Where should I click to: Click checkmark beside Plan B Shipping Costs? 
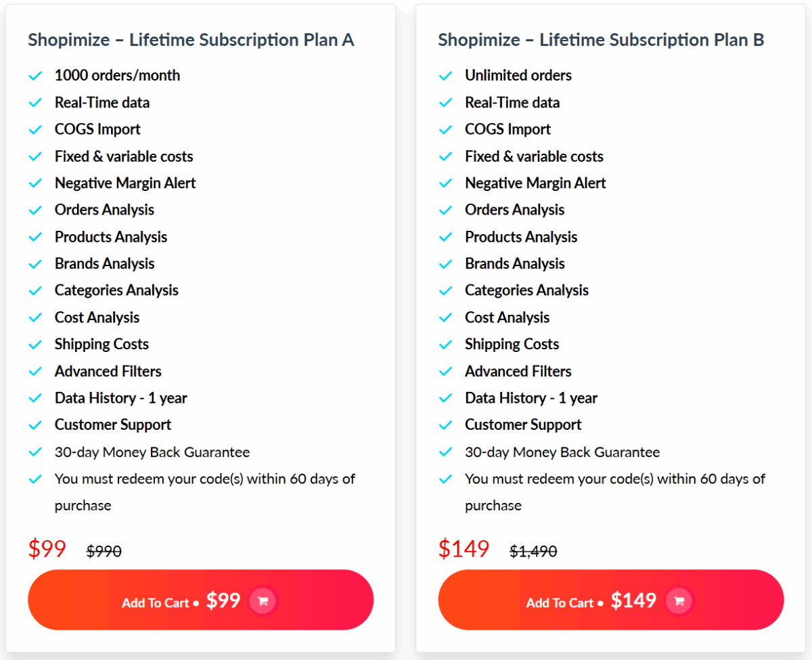(445, 345)
